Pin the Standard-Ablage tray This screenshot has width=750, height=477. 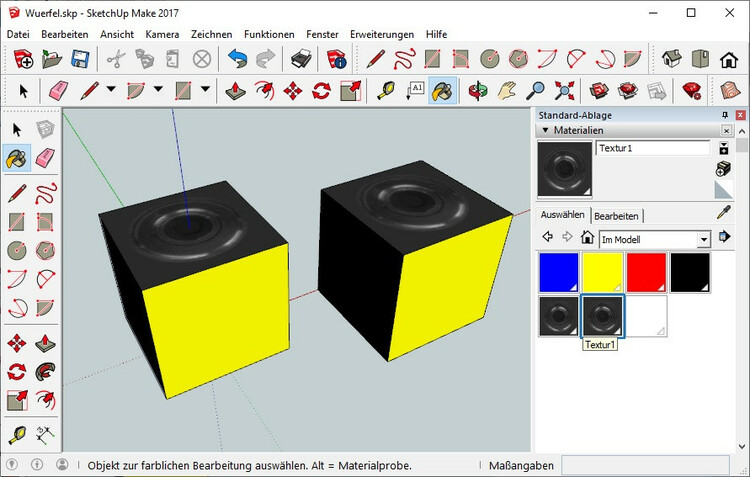click(726, 115)
